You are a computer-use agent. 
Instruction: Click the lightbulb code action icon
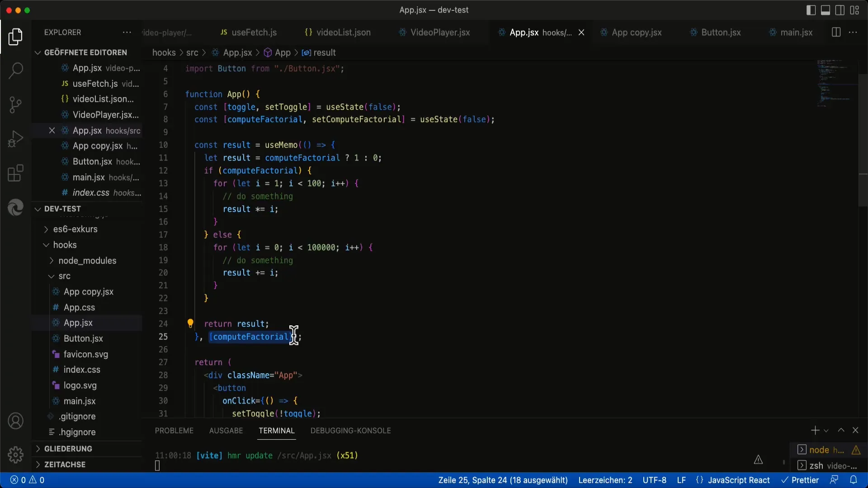pos(190,324)
